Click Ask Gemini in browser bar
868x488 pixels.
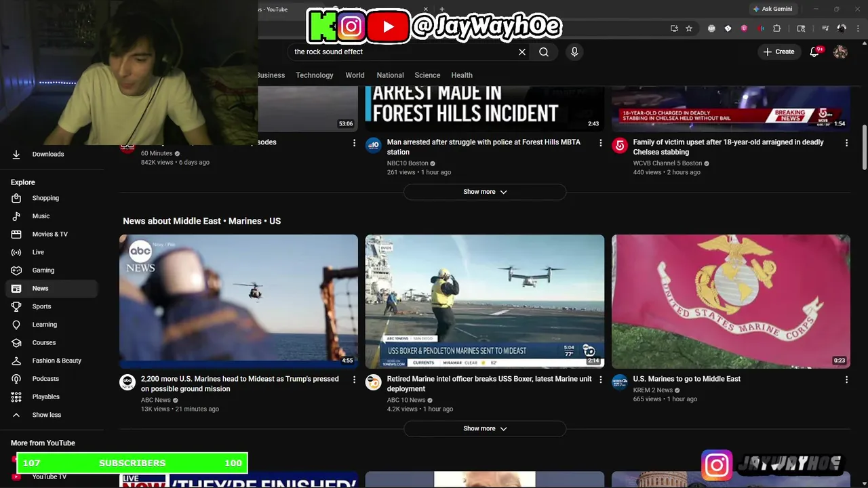point(772,9)
